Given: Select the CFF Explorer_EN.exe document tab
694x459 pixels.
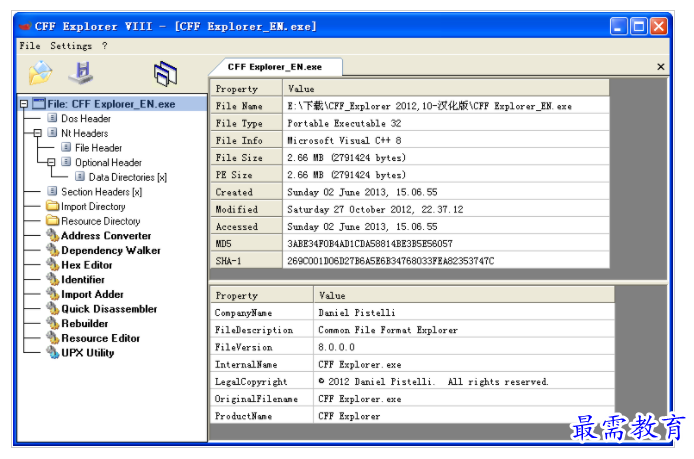Looking at the screenshot, I should 275,67.
